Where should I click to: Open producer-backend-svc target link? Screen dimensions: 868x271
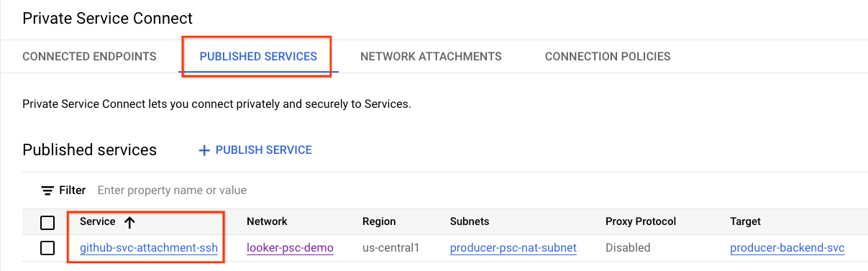pyautogui.click(x=787, y=248)
